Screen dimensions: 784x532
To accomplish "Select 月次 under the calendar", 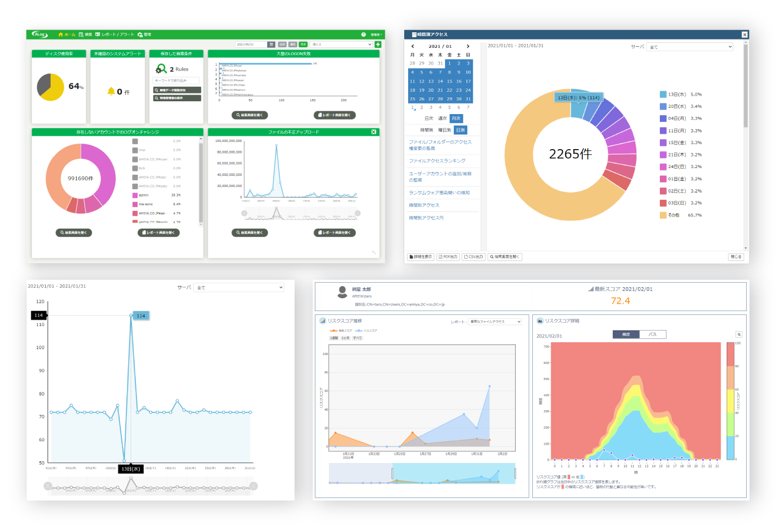I will [x=456, y=119].
